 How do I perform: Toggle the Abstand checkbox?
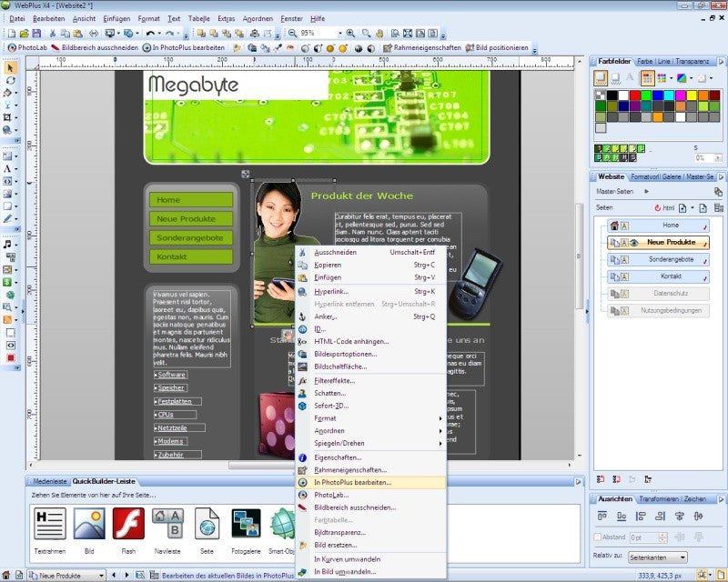(598, 537)
